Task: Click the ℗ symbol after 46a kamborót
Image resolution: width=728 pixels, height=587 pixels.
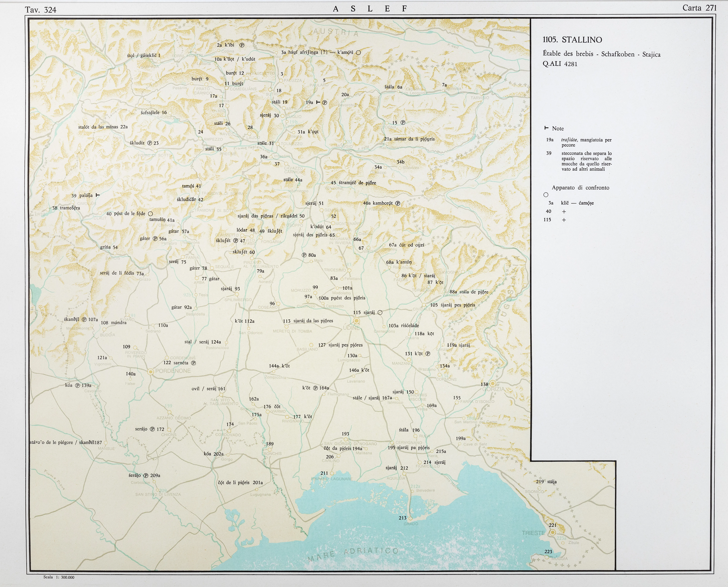Action: tap(398, 203)
